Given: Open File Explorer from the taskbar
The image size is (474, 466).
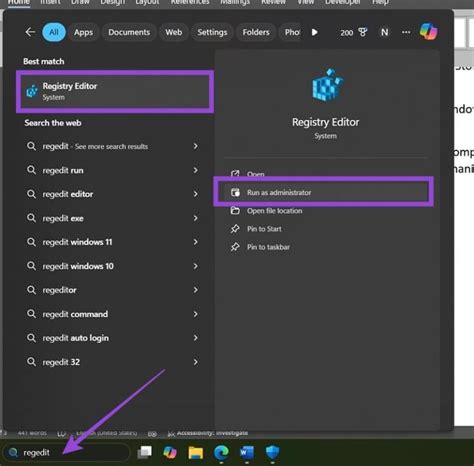Looking at the screenshot, I should pyautogui.click(x=196, y=453).
